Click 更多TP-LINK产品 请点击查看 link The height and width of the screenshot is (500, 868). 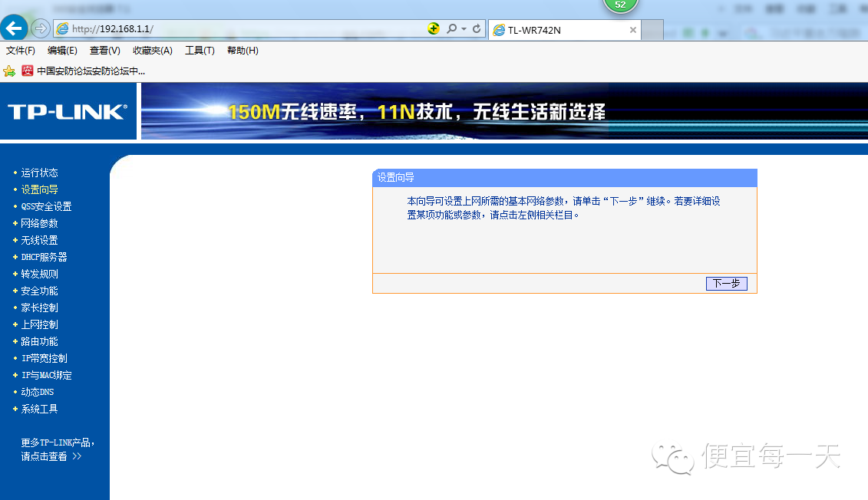(x=58, y=449)
